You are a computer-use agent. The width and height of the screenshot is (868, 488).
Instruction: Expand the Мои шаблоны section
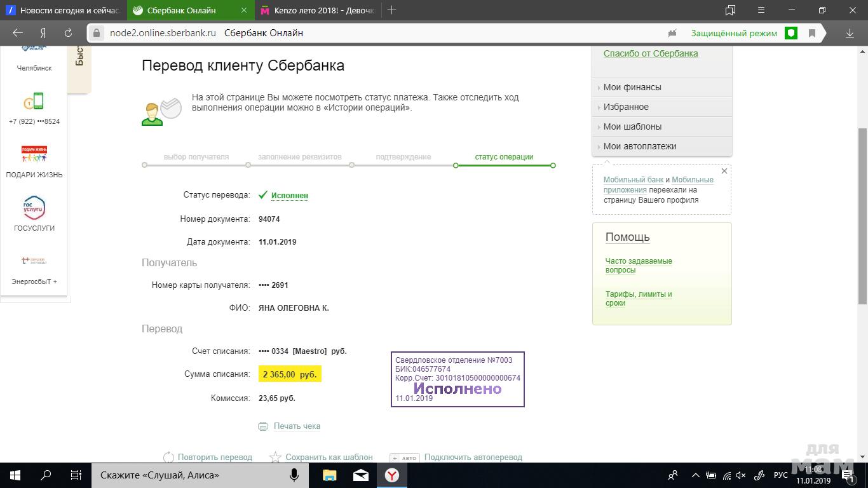pyautogui.click(x=632, y=126)
